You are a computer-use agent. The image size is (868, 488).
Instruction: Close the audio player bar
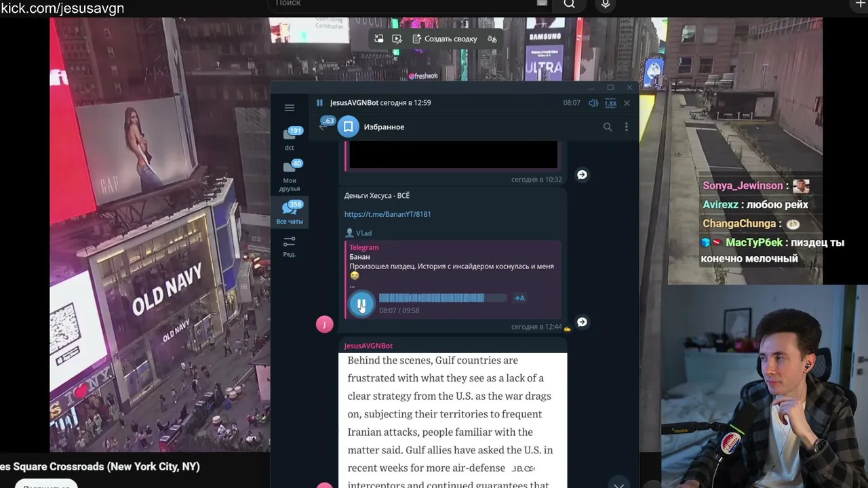click(x=627, y=103)
